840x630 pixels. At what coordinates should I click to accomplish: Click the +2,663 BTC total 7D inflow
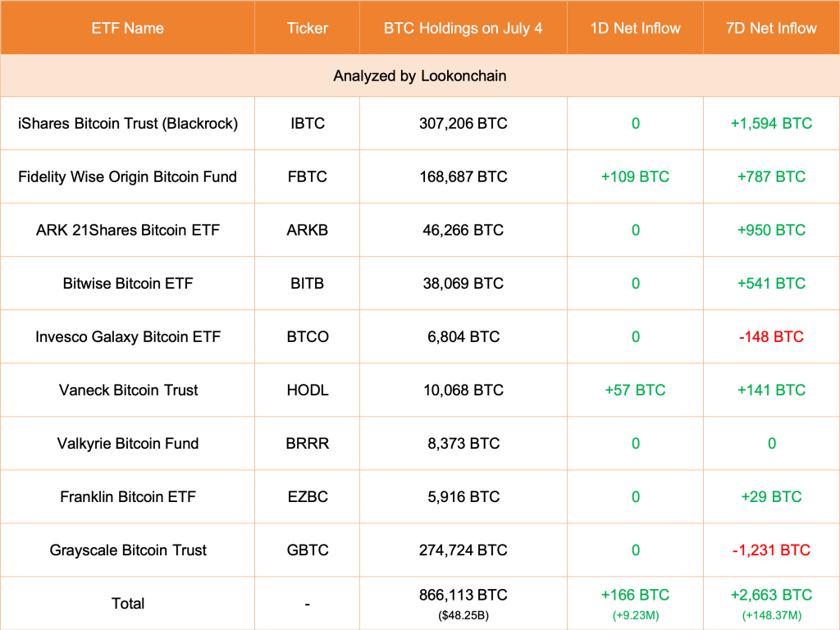tap(772, 596)
